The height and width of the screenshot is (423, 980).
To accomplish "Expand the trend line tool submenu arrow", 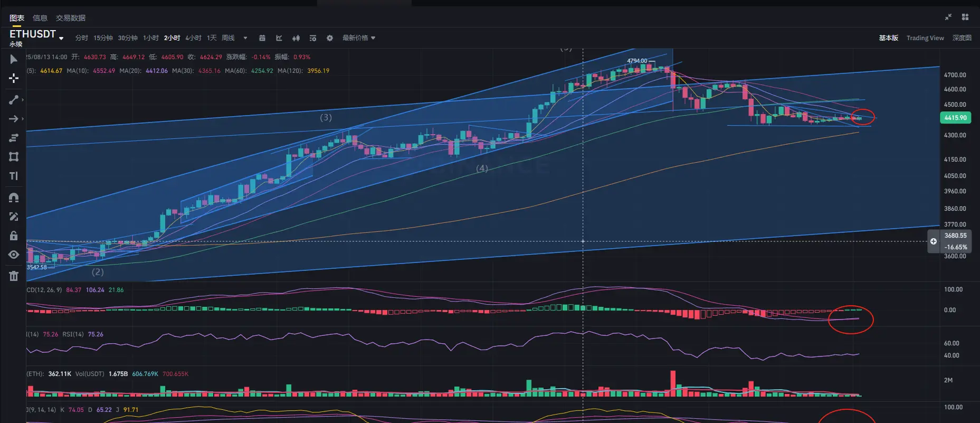I will coord(23,100).
